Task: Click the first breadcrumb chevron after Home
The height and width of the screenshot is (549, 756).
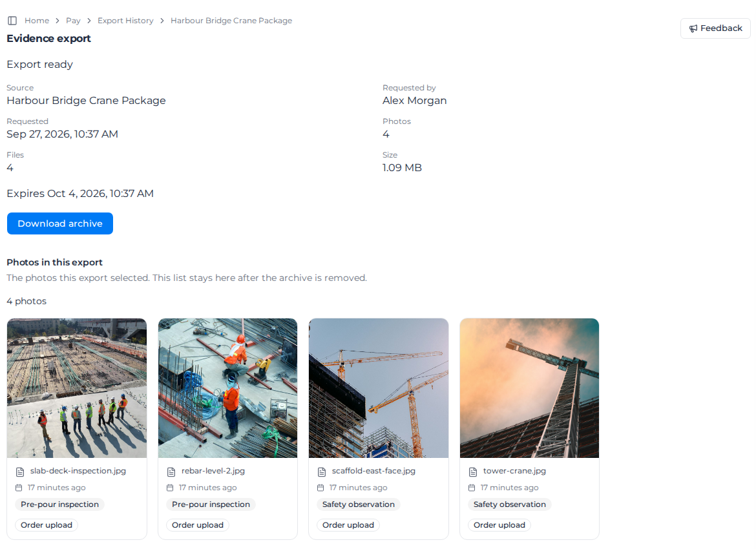Action: point(58,21)
